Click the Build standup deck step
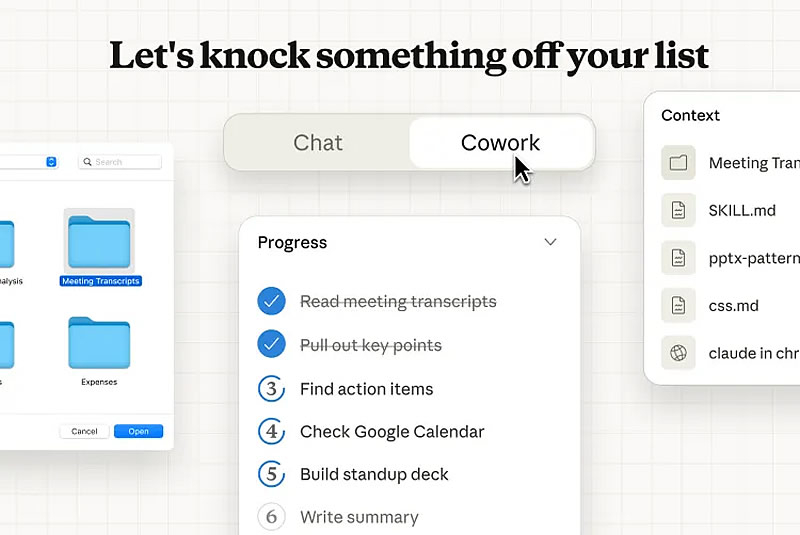 pyautogui.click(x=374, y=474)
